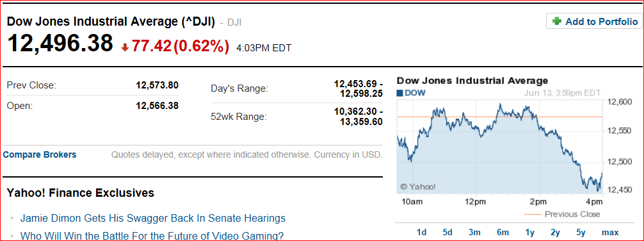Select the 5d chart range
This screenshot has width=644, height=241.
[447, 233]
